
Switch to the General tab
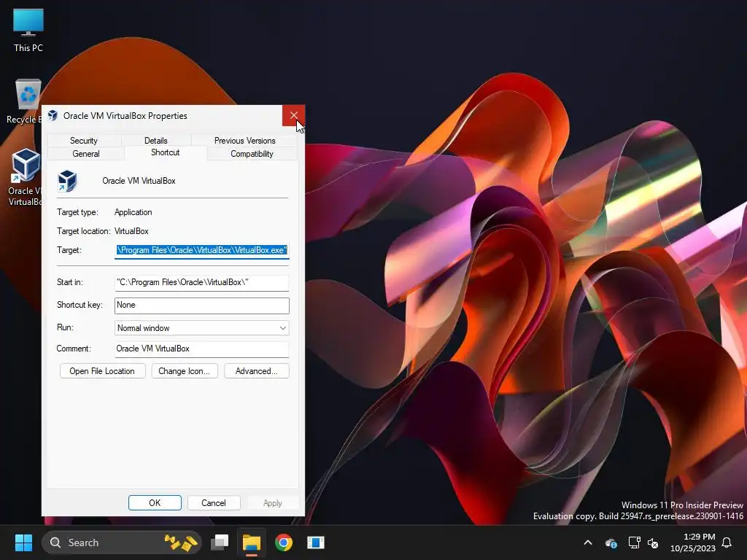click(86, 154)
